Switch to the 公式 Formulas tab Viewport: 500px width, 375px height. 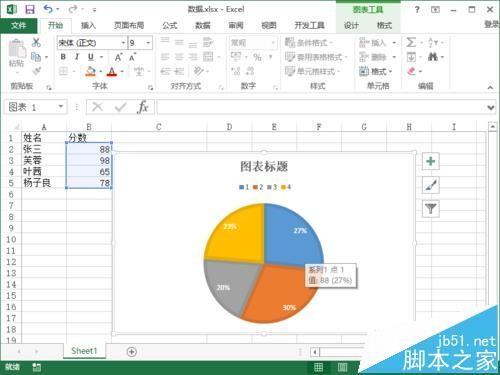(x=170, y=25)
